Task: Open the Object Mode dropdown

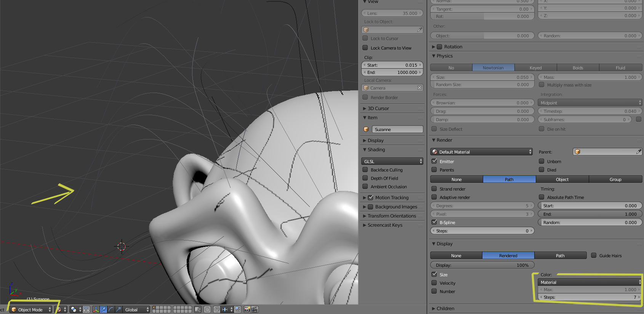Action: (31, 309)
